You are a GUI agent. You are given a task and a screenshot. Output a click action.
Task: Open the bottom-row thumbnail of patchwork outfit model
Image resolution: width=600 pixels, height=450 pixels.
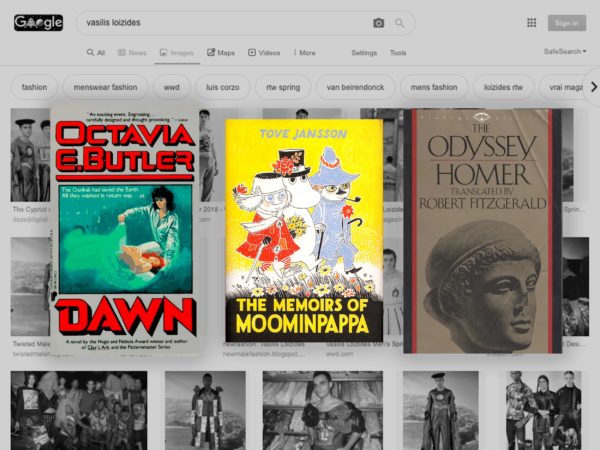click(x=207, y=410)
